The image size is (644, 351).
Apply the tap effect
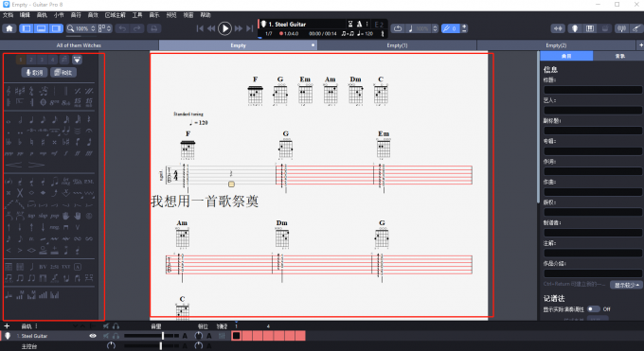(31, 216)
